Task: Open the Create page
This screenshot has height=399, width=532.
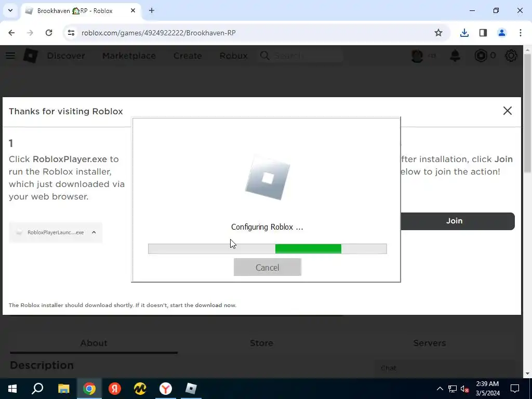Action: (188, 56)
